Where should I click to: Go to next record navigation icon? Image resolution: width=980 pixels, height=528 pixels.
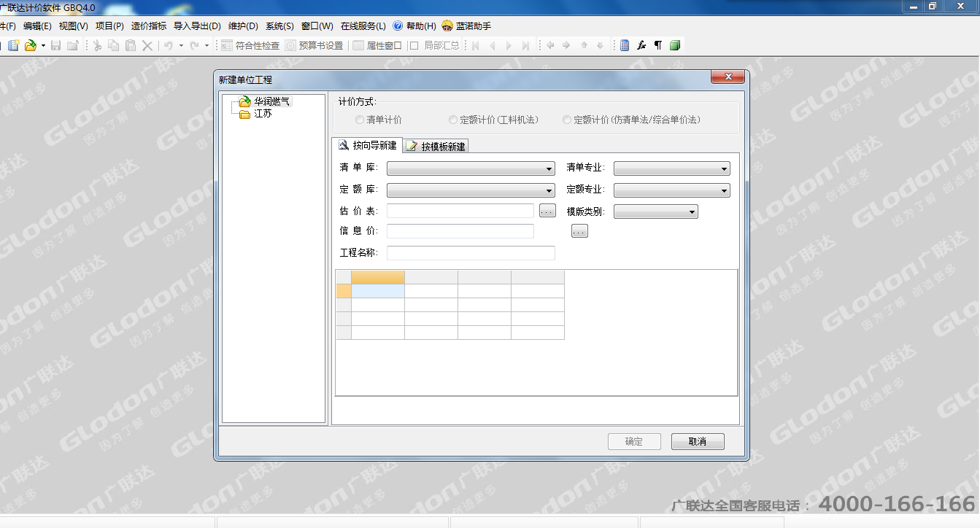pos(509,45)
